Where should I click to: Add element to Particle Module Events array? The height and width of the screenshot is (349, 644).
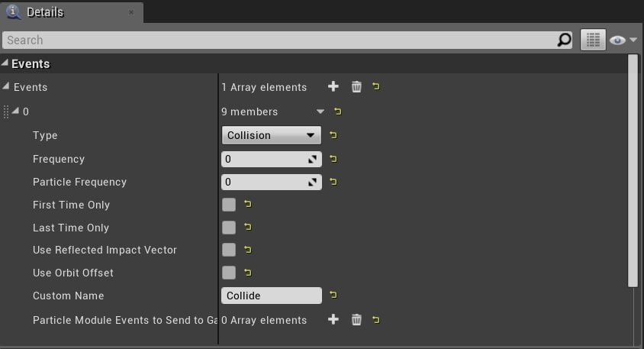click(333, 319)
